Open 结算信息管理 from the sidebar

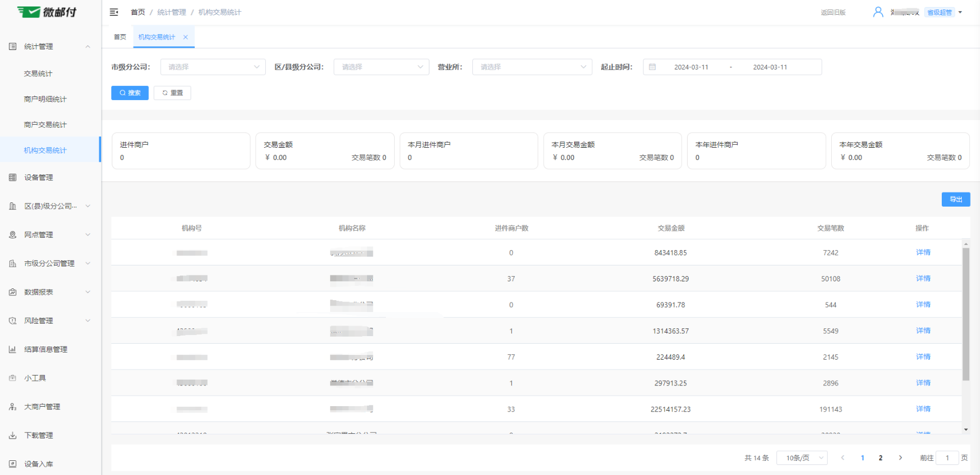click(x=46, y=350)
